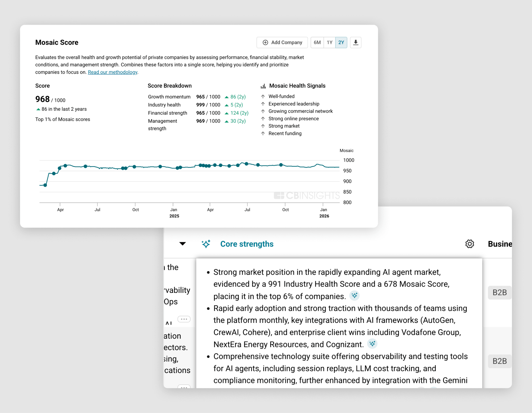Image resolution: width=532 pixels, height=413 pixels.
Task: Open the gear settings icon beside Core strengths
Action: click(470, 244)
